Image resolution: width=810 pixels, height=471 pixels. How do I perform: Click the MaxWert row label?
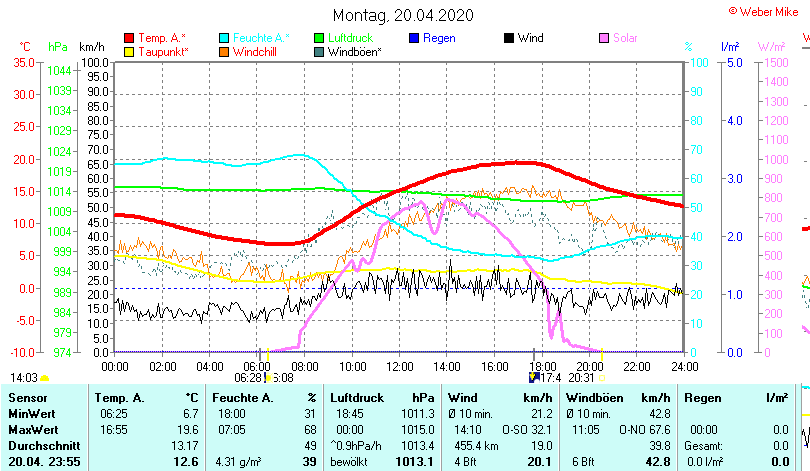pos(32,428)
